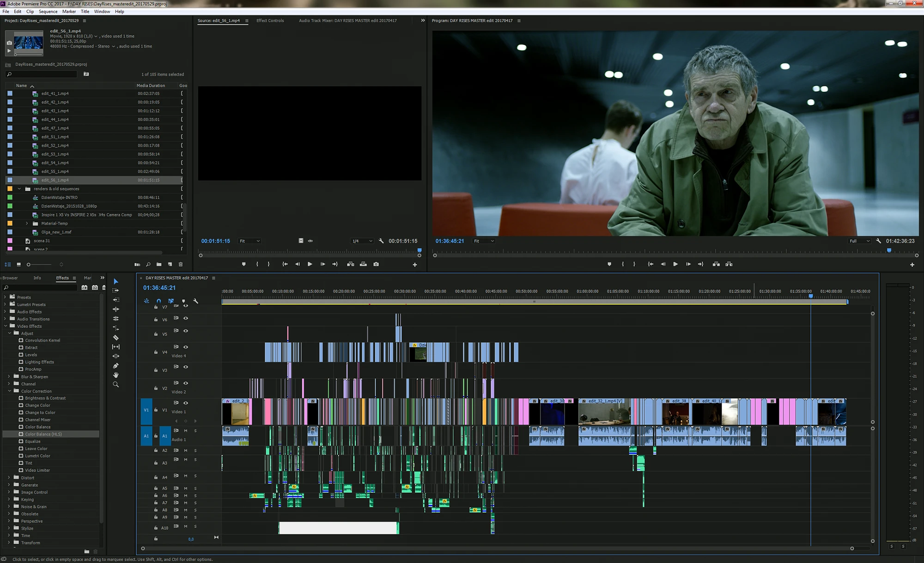Open timeline display settings wrench

pyautogui.click(x=196, y=301)
